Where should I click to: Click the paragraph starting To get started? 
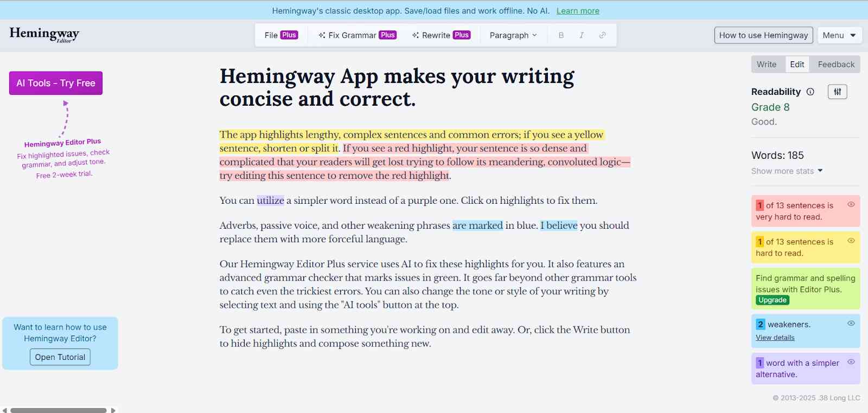coord(425,337)
